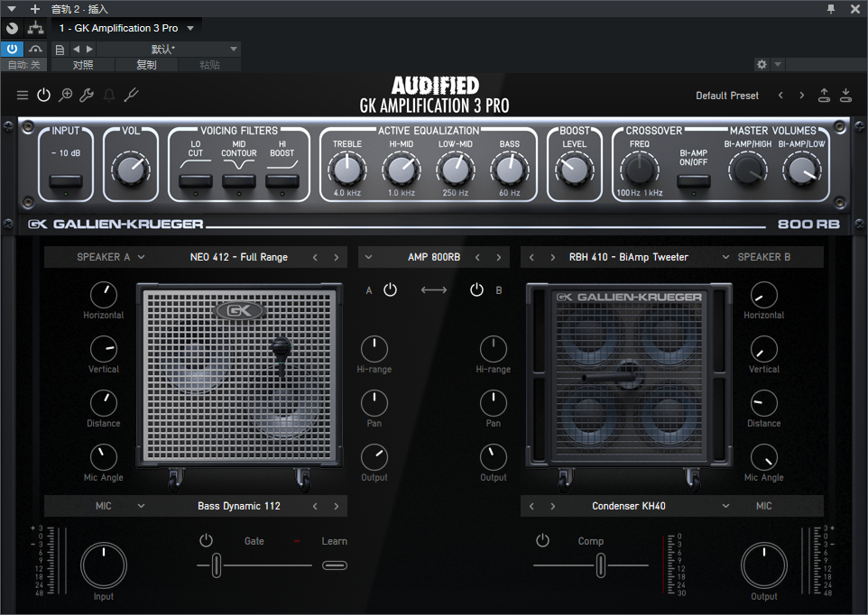Viewport: 868px width, 615px height.
Task: Select next host preset arrow
Action: 89,50
